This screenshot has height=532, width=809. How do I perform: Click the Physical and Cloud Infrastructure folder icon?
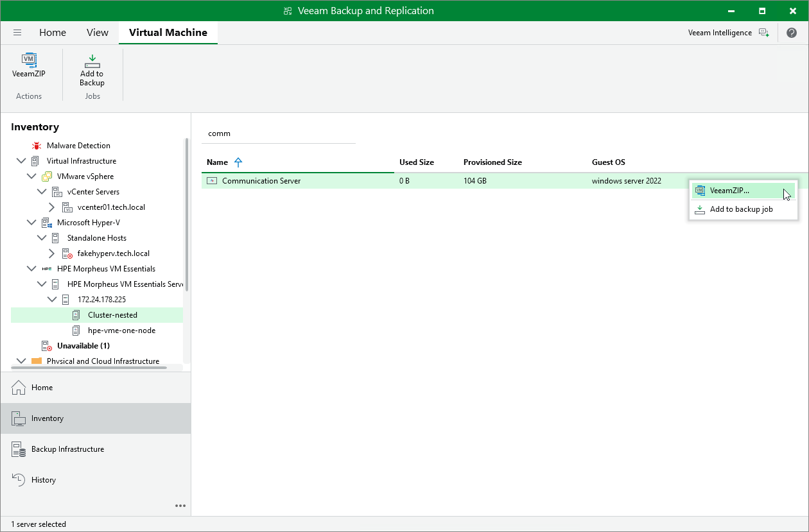pyautogui.click(x=36, y=361)
